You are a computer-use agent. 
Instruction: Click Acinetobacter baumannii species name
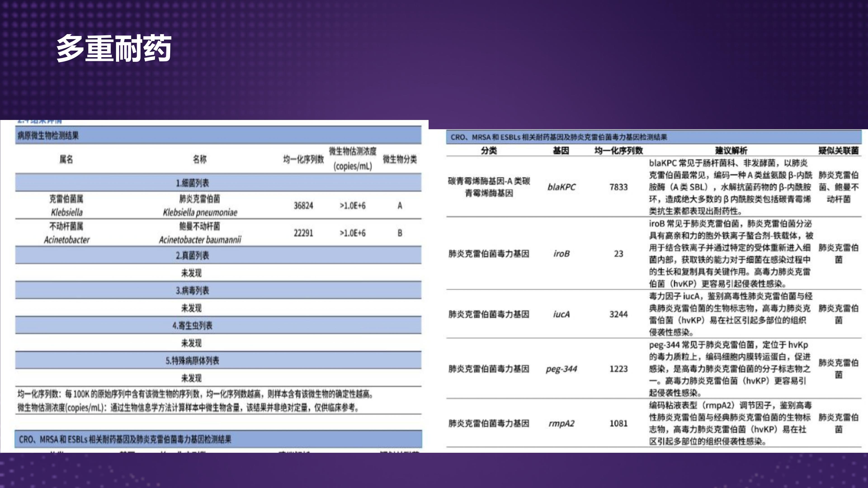pyautogui.click(x=200, y=240)
